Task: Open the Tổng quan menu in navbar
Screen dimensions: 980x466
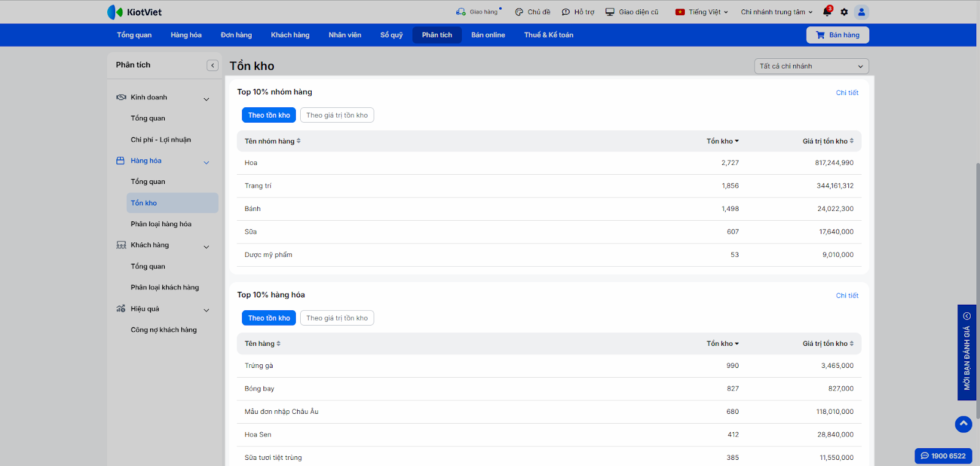Action: point(134,35)
